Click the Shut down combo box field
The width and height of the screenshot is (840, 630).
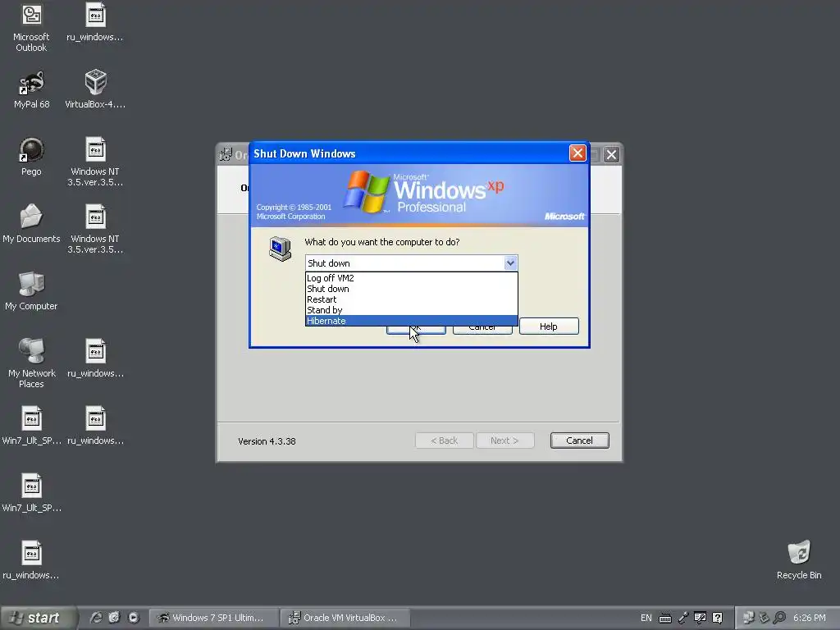pos(412,263)
